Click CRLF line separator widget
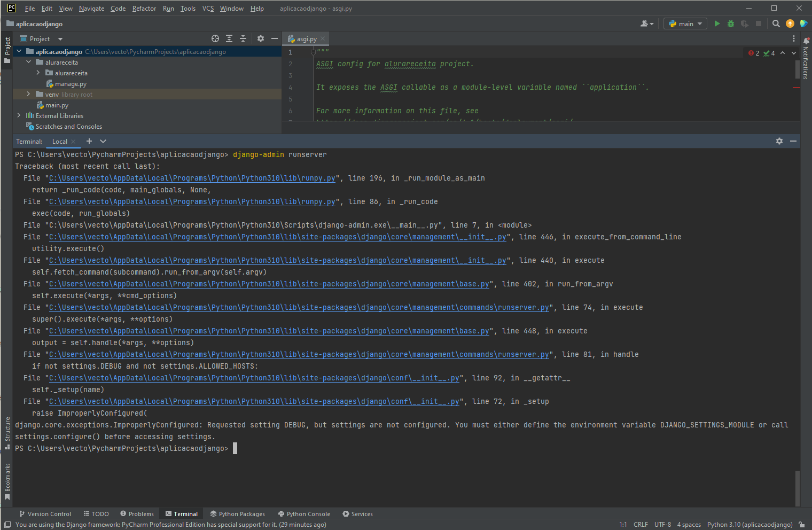The height and width of the screenshot is (530, 812). (x=641, y=525)
